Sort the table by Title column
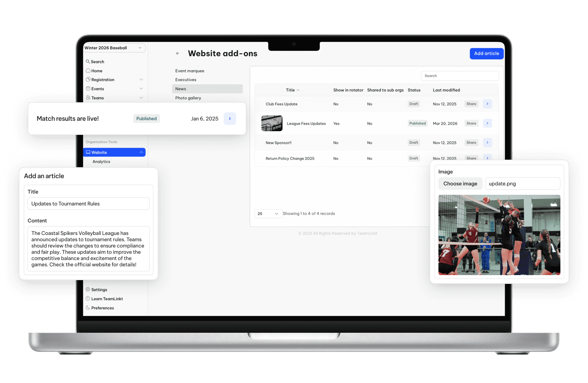Viewport: 588px width, 383px height. [292, 90]
